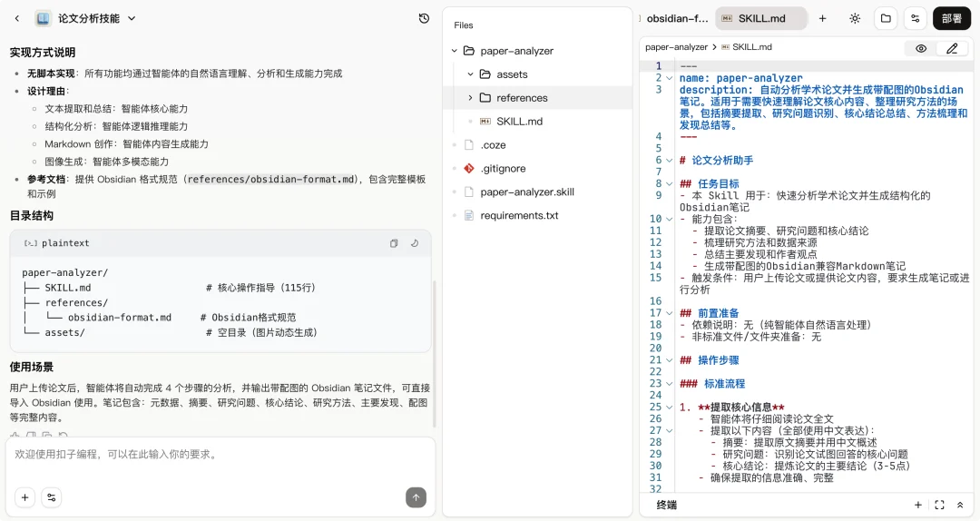Fold the line 21 操作步骤 section
980x521 pixels.
point(670,360)
